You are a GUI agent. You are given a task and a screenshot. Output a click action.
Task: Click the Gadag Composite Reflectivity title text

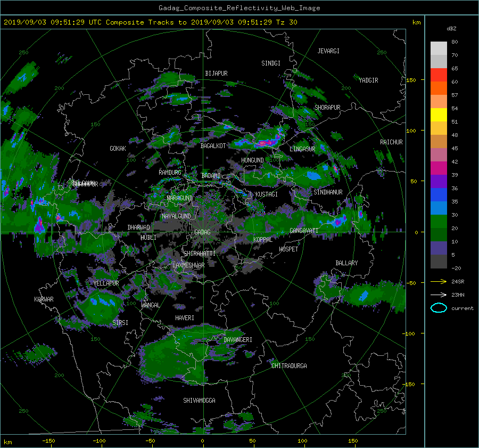(x=239, y=8)
